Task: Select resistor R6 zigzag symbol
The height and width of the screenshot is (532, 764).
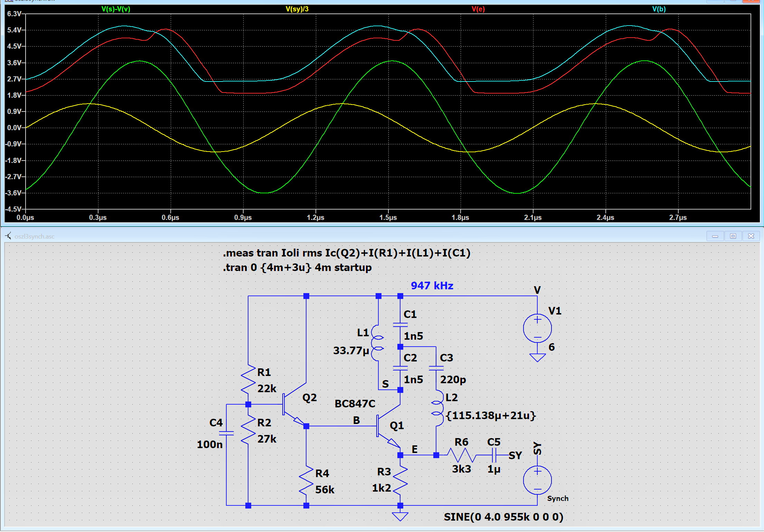Action: 462,455
